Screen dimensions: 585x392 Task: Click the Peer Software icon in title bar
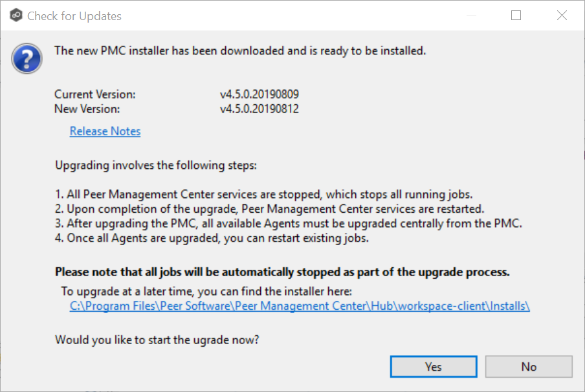tap(15, 16)
